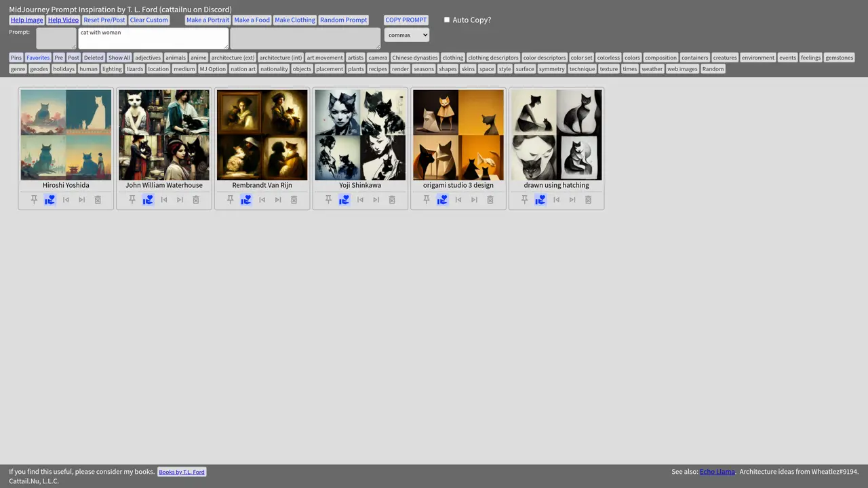Viewport: 868px width, 488px height.
Task: Generate a Random Prompt
Action: point(343,20)
